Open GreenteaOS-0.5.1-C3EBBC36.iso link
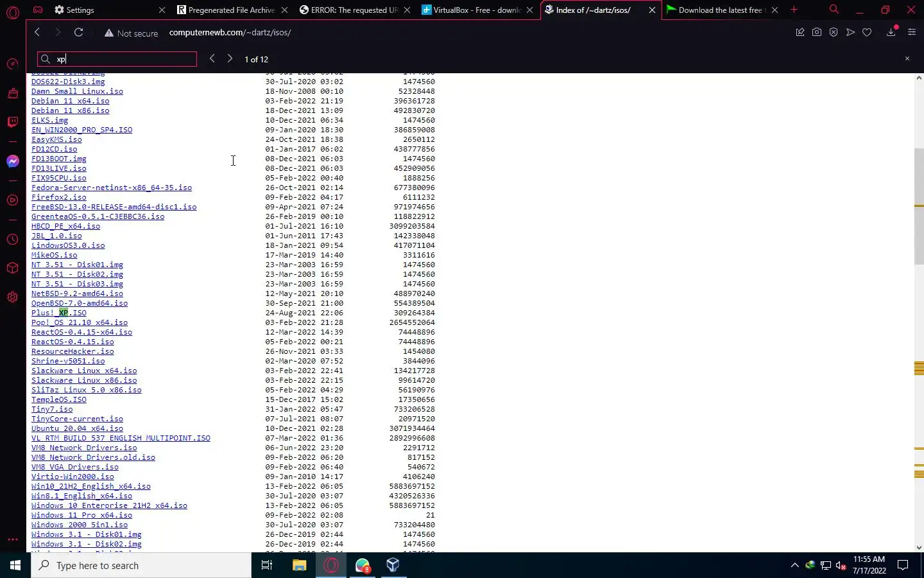The width and height of the screenshot is (924, 578). pyautogui.click(x=98, y=216)
